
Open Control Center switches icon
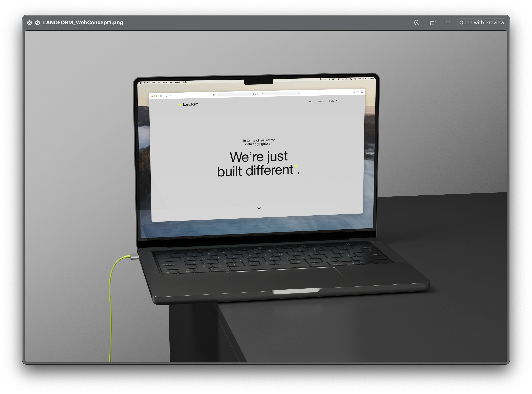(351, 79)
